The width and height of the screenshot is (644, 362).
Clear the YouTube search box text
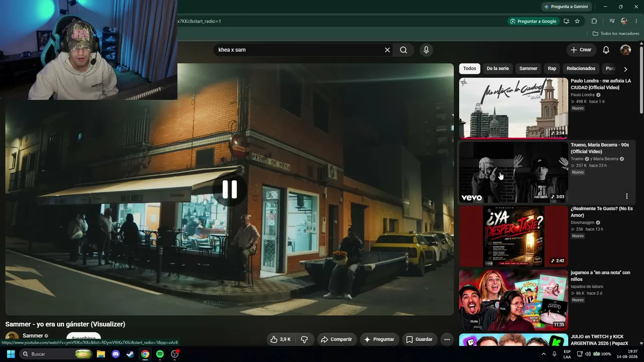click(x=387, y=50)
